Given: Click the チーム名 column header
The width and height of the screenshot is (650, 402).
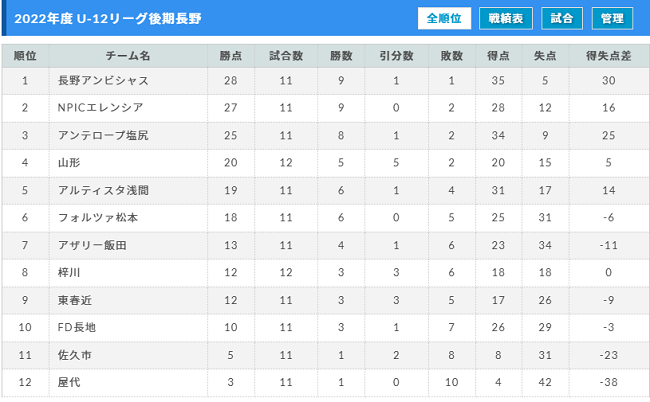Looking at the screenshot, I should coord(128,56).
